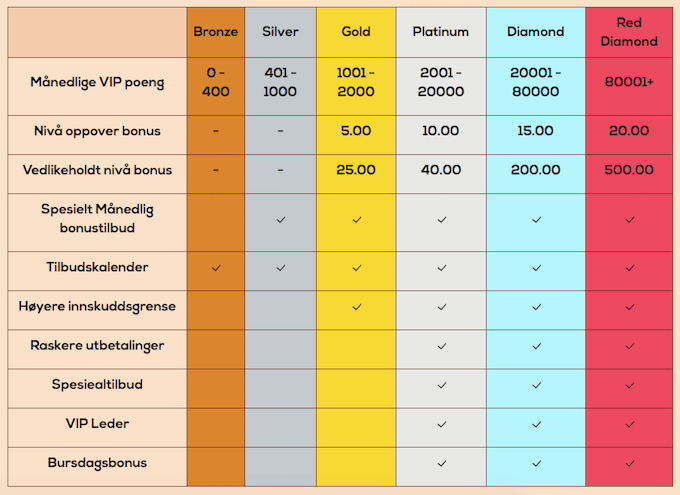Select the Red Diamond column header
Screen dimensions: 680x495
pyautogui.click(x=629, y=32)
